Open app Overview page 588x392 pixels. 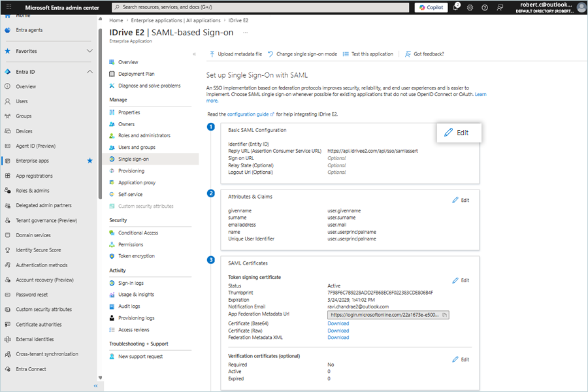point(128,62)
